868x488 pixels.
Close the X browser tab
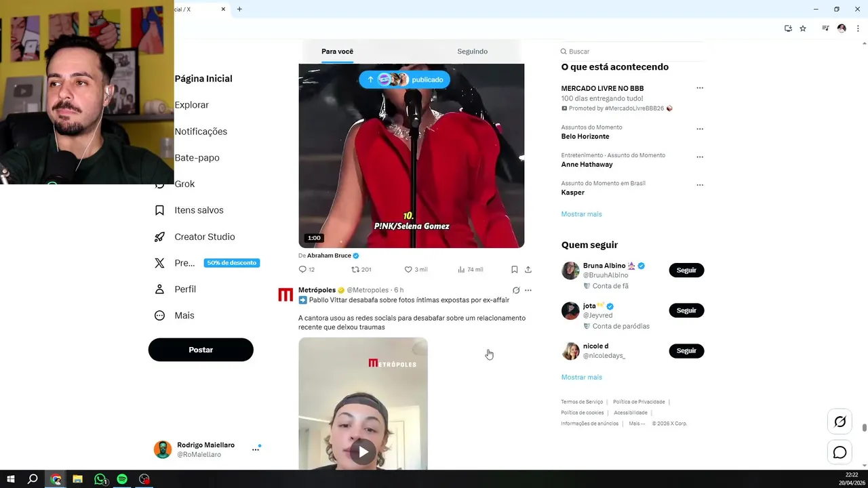point(223,9)
